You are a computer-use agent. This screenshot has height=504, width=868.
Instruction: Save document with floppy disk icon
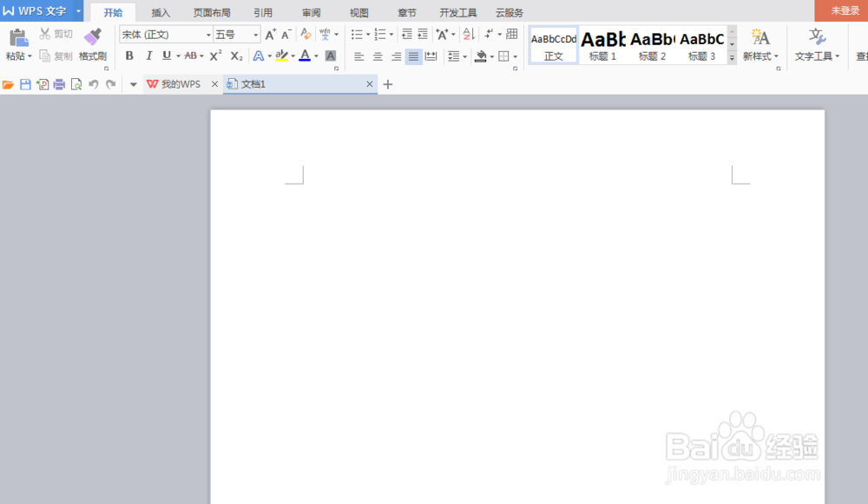(x=25, y=85)
